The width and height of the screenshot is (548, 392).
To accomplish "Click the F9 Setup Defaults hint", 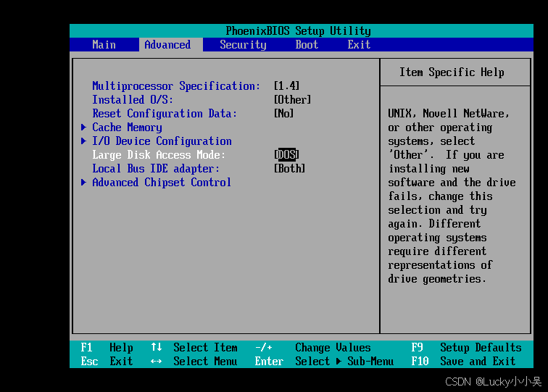I will [466, 347].
